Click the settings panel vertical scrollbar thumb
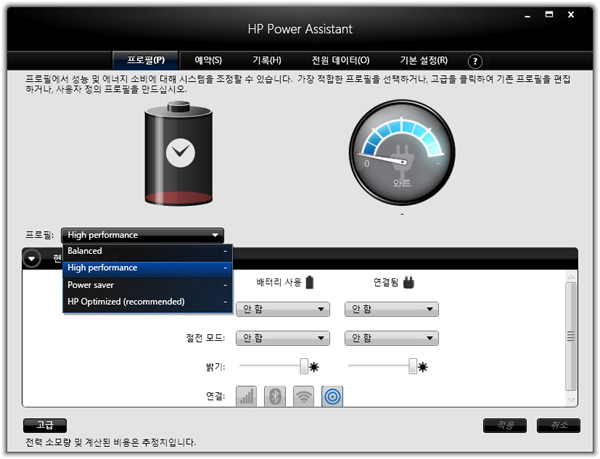 571,337
